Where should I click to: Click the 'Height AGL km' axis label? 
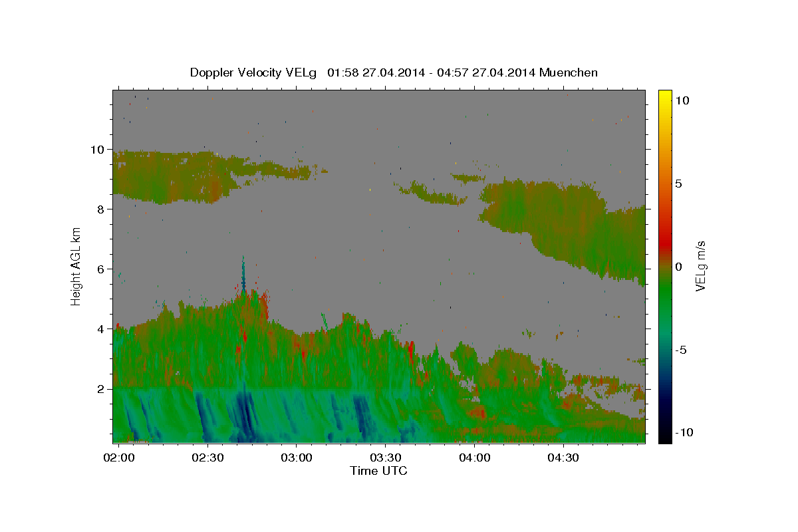(76, 265)
